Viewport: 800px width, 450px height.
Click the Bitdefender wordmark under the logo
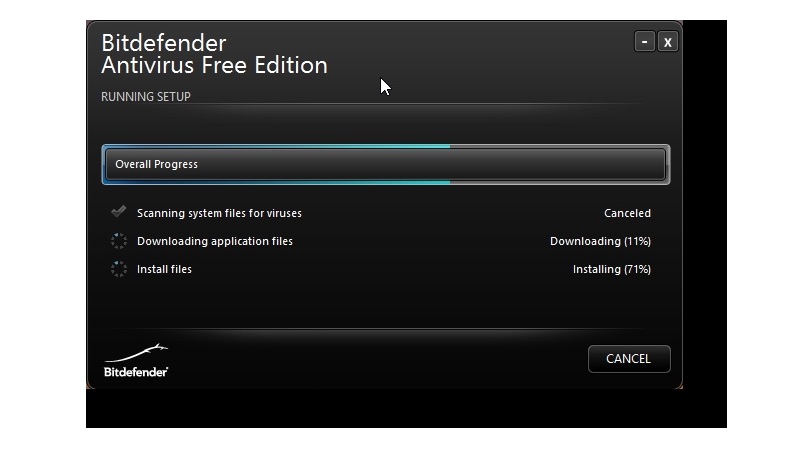point(136,372)
